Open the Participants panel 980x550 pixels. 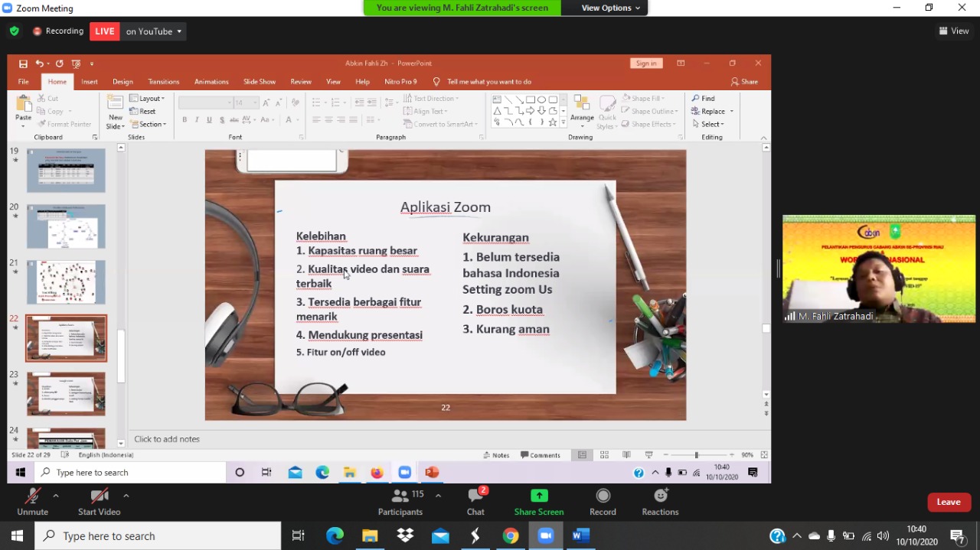pos(400,502)
